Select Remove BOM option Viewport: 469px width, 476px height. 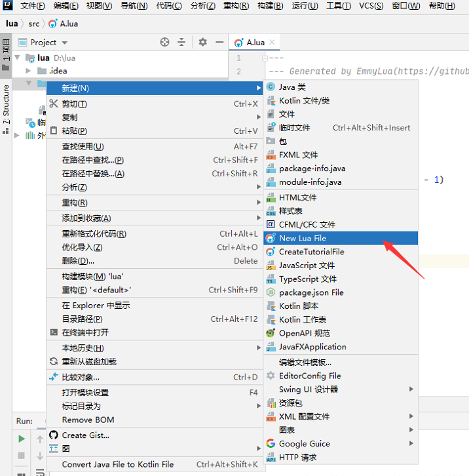tap(155, 420)
